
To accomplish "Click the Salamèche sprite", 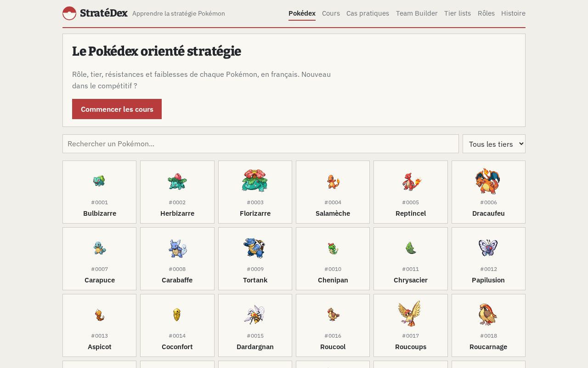I will [x=333, y=181].
